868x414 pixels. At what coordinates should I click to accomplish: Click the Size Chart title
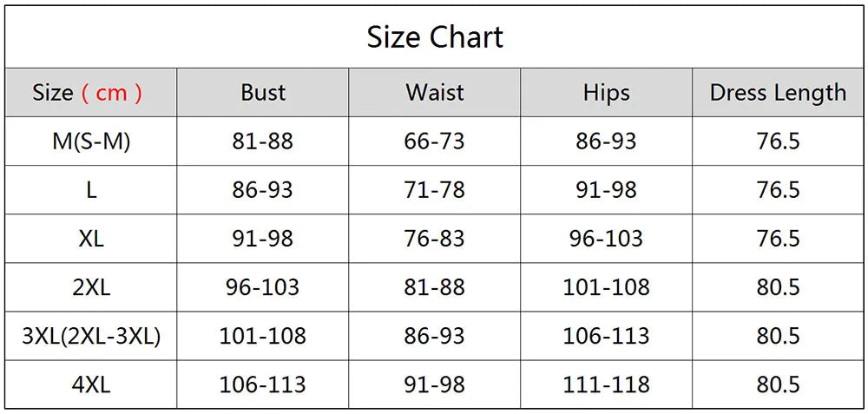[435, 37]
